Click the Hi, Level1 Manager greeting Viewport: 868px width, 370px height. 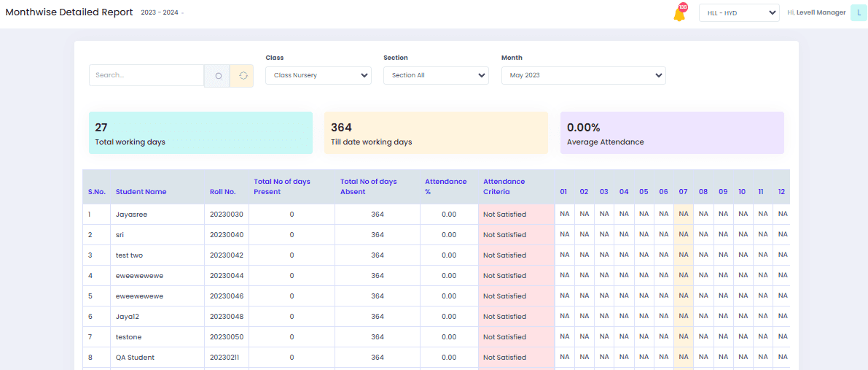click(816, 12)
